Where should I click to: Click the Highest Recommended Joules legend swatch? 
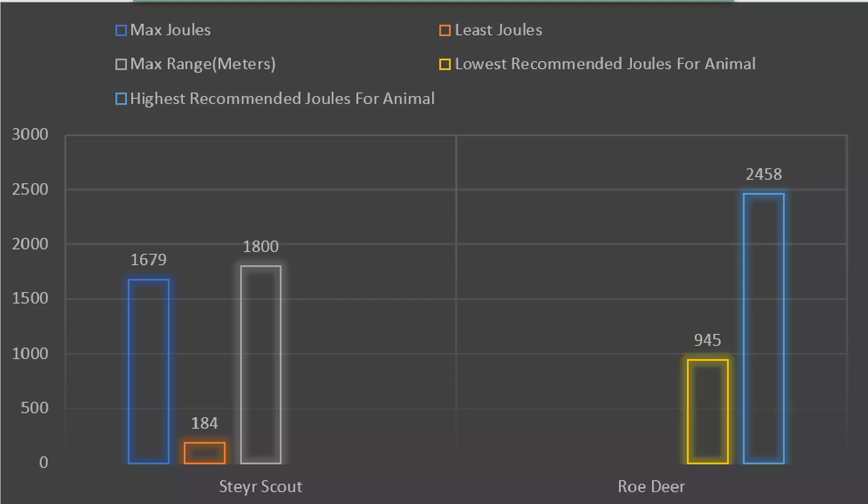(121, 99)
